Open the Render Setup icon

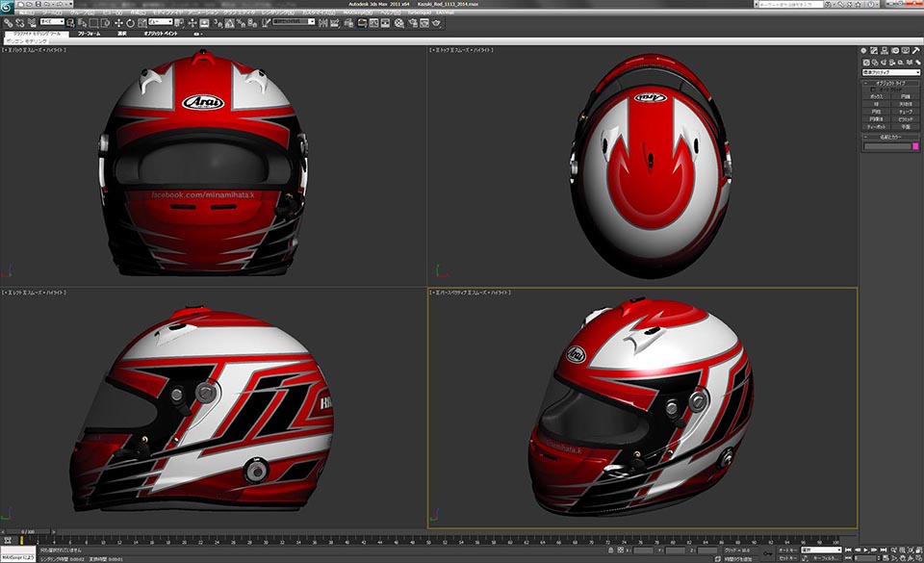tap(413, 23)
